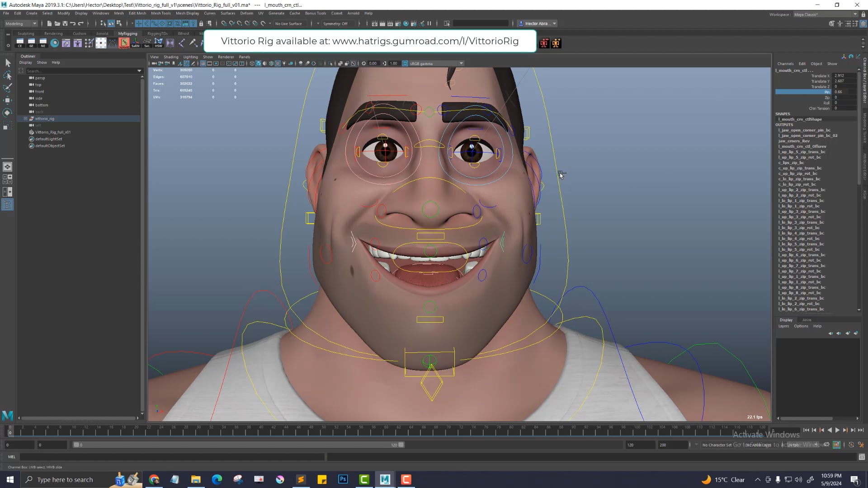Viewport: 868px width, 488px height.
Task: Open Layers menu in layer editor
Action: point(783,326)
